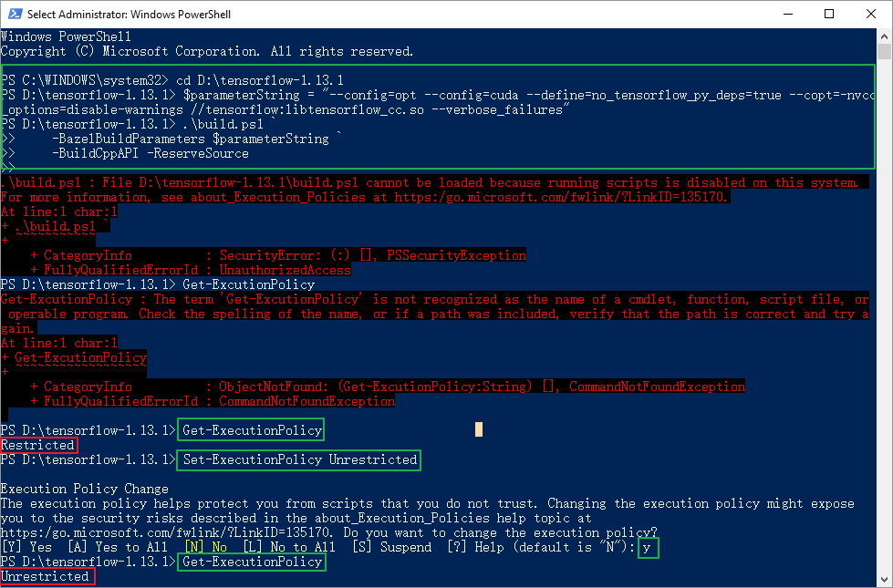Click the highlighted Get-ExecutionPolicy command

(x=251, y=429)
